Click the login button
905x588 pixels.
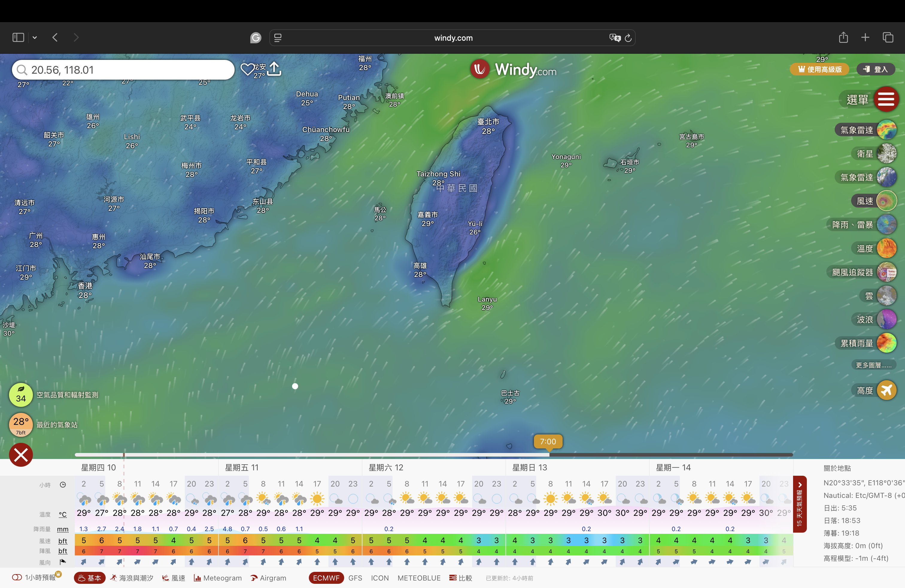[x=875, y=69]
